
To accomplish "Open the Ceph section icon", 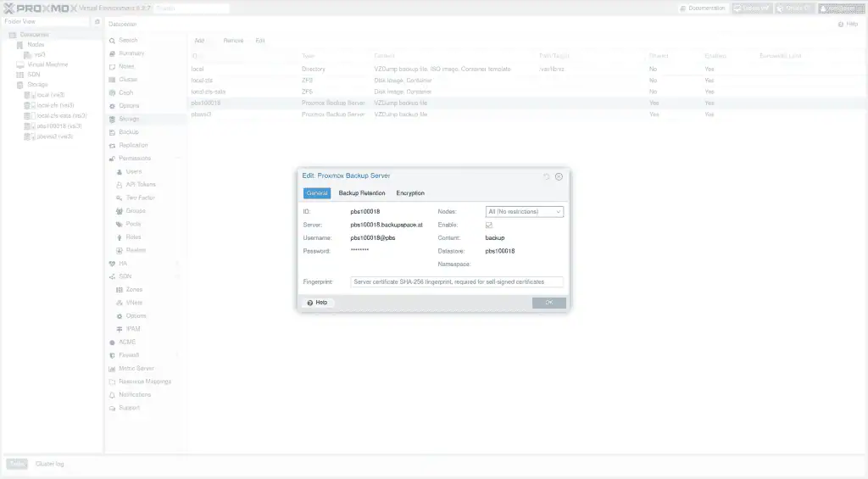I will coord(111,92).
